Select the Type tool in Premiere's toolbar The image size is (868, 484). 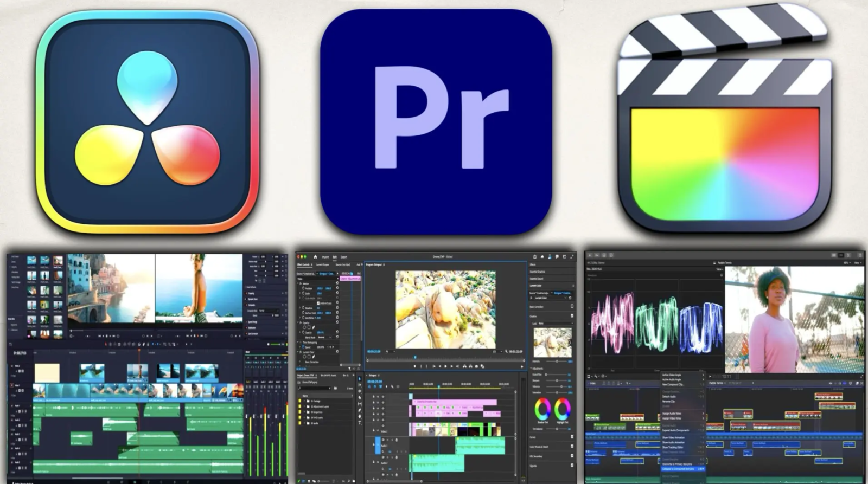click(360, 423)
